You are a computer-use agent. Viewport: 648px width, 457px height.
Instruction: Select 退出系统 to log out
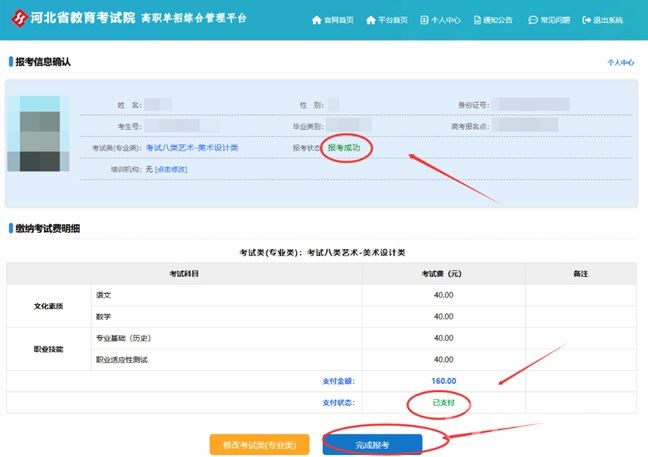point(608,20)
